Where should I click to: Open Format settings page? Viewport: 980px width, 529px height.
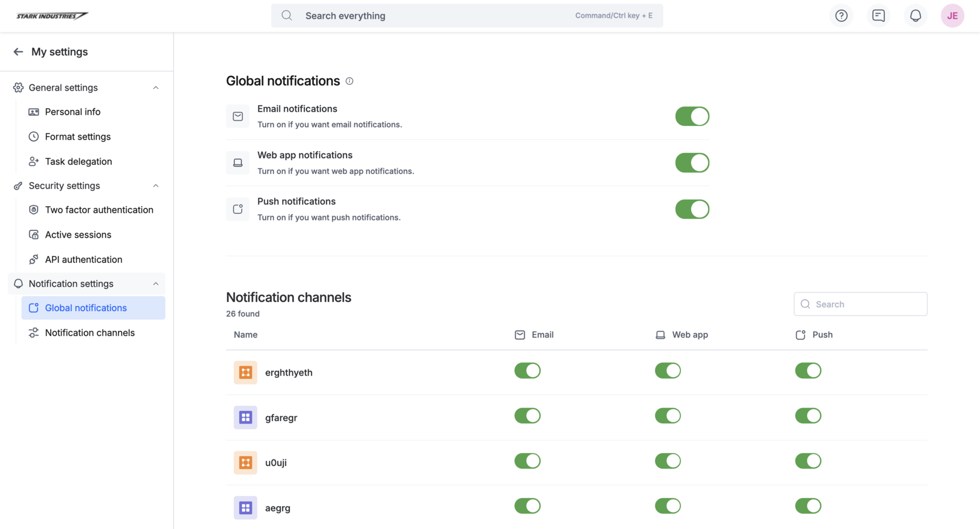[x=93, y=137]
